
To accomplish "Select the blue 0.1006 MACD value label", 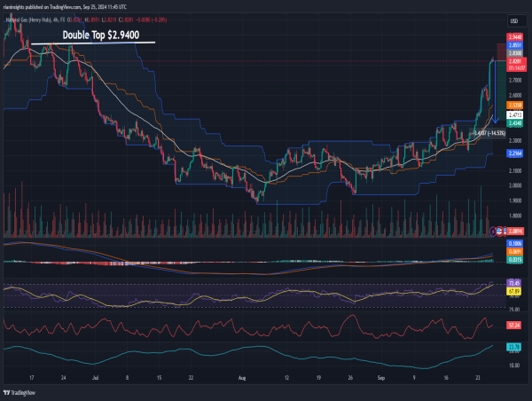I will coord(514,244).
